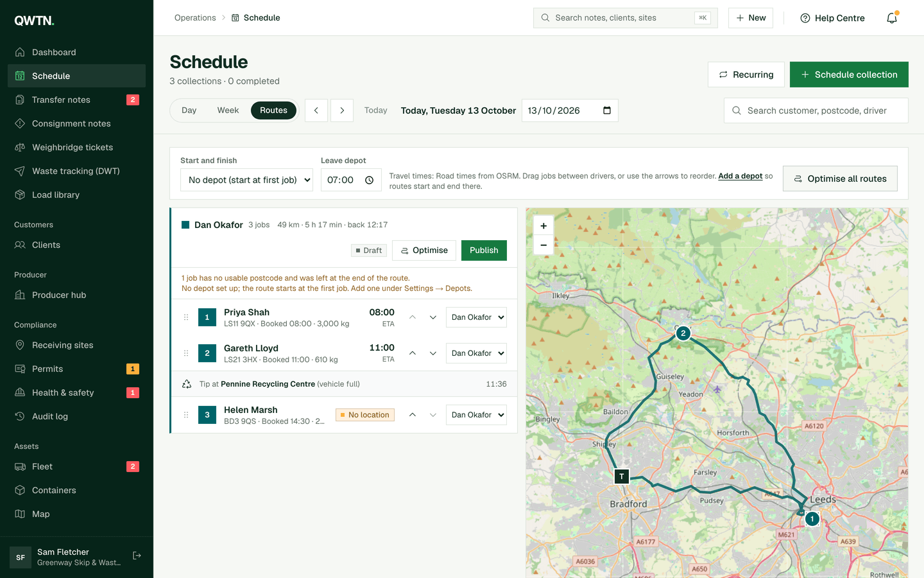
Task: Move Gareth Lloyd job down
Action: click(x=433, y=353)
